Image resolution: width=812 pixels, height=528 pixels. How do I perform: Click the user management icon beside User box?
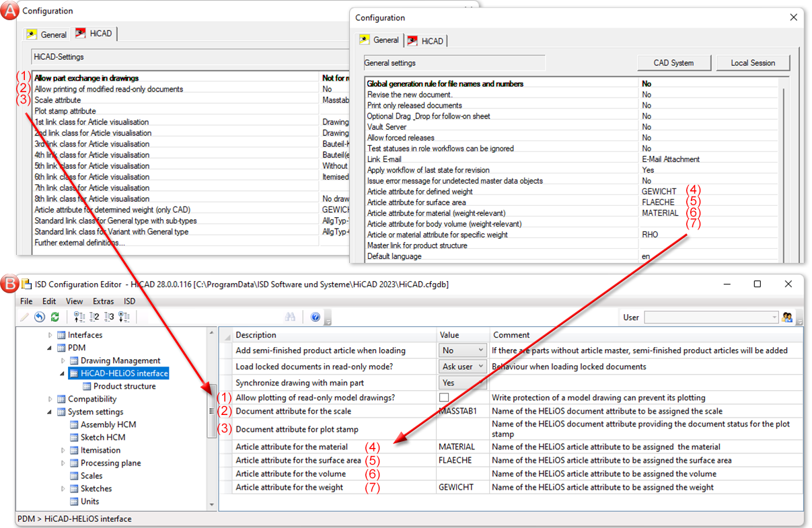point(787,317)
